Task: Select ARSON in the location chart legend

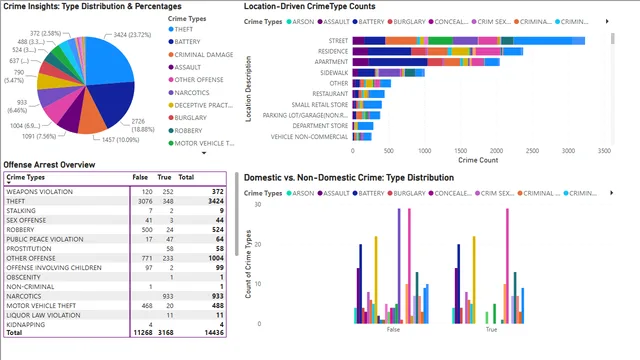Action: pyautogui.click(x=300, y=22)
